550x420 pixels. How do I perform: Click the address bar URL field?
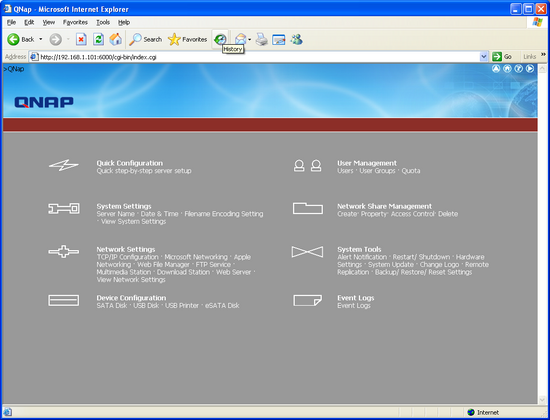254,57
